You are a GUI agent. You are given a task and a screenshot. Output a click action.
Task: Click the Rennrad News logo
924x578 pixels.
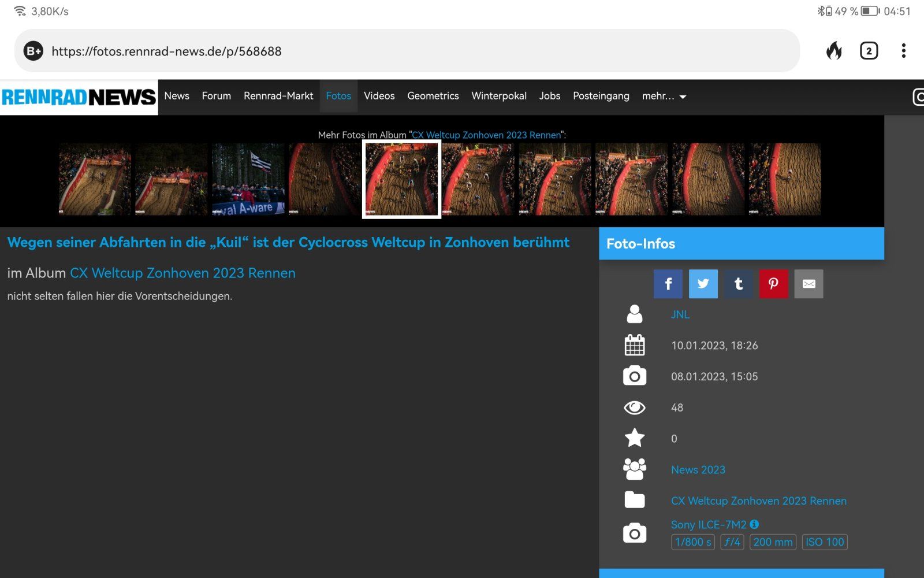click(79, 97)
